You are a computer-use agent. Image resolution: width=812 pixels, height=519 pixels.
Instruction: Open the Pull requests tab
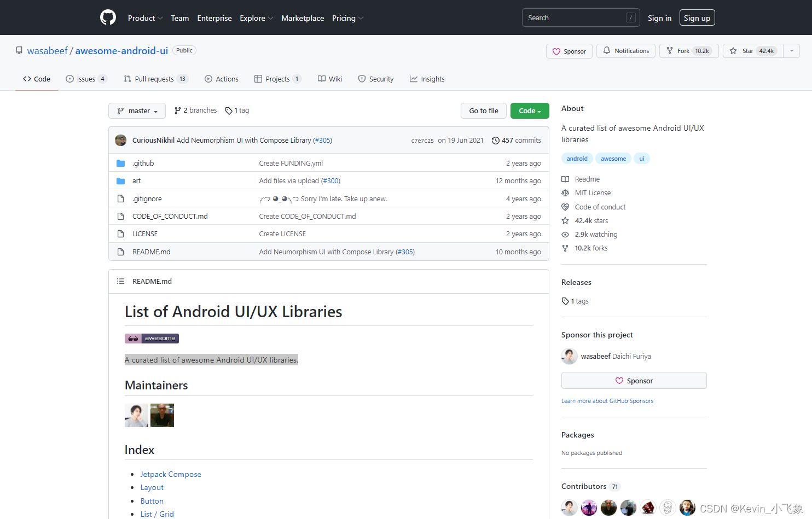tap(156, 79)
